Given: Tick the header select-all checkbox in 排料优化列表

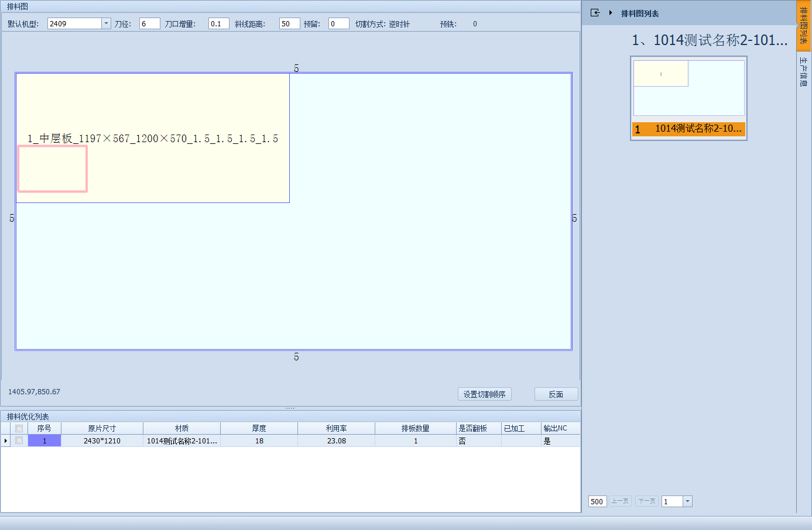Looking at the screenshot, I should 19,428.
